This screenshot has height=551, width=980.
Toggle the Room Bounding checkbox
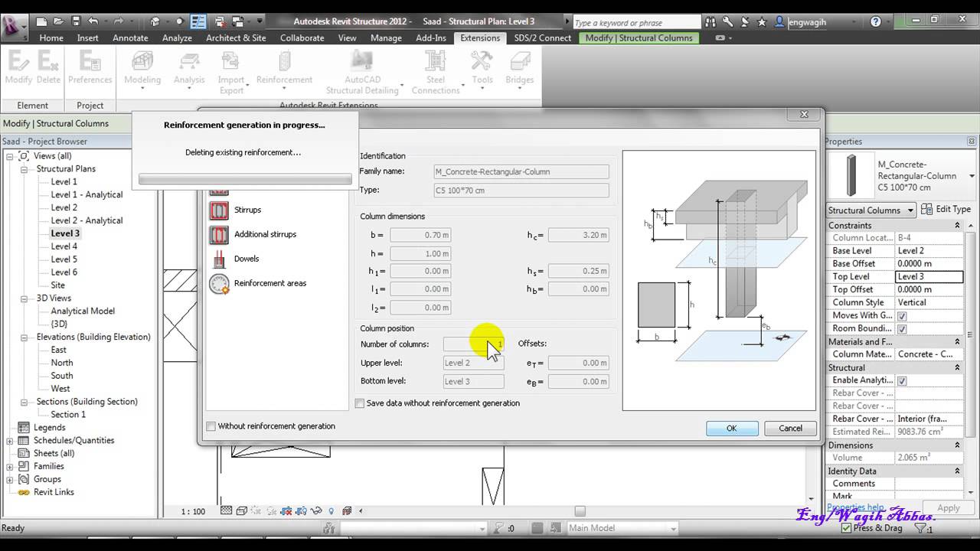(x=902, y=328)
